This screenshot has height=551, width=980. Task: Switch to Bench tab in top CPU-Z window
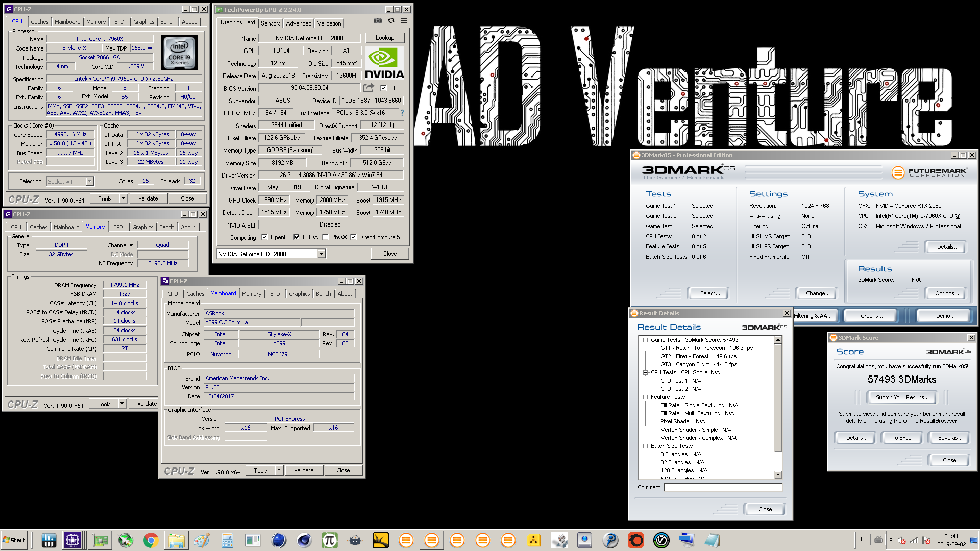167,22
